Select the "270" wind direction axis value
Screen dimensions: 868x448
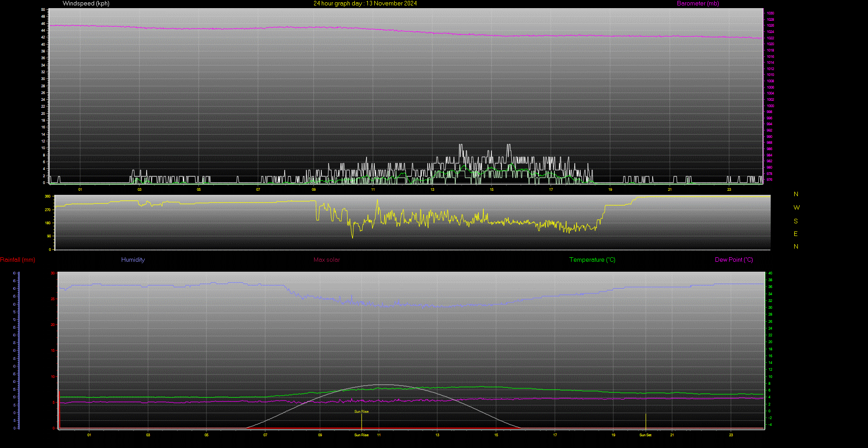tap(48, 210)
